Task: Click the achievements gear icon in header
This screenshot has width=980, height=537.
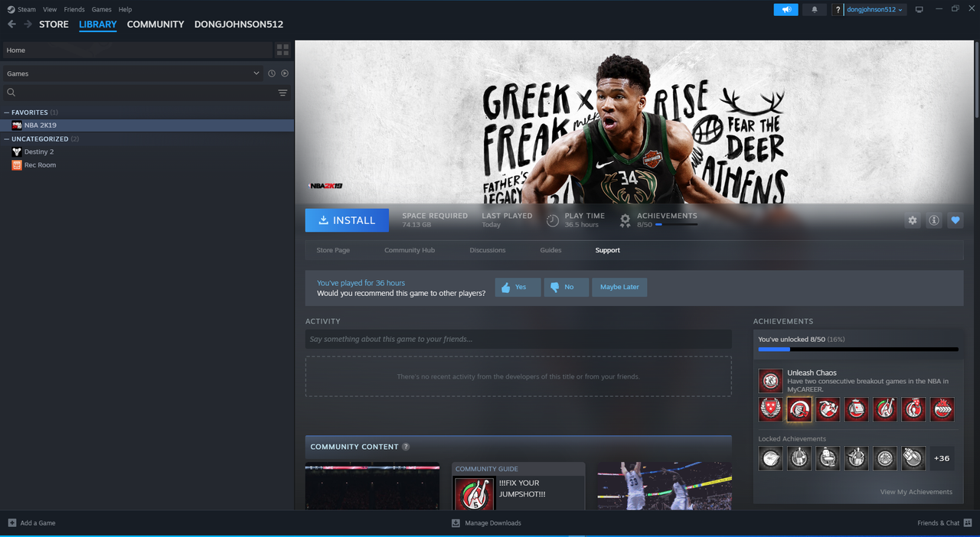Action: (x=626, y=220)
